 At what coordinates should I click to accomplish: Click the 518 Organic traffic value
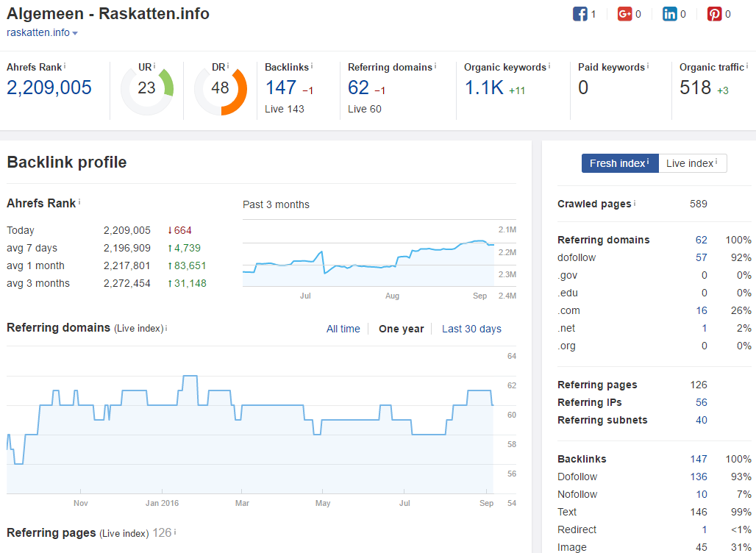click(x=695, y=88)
